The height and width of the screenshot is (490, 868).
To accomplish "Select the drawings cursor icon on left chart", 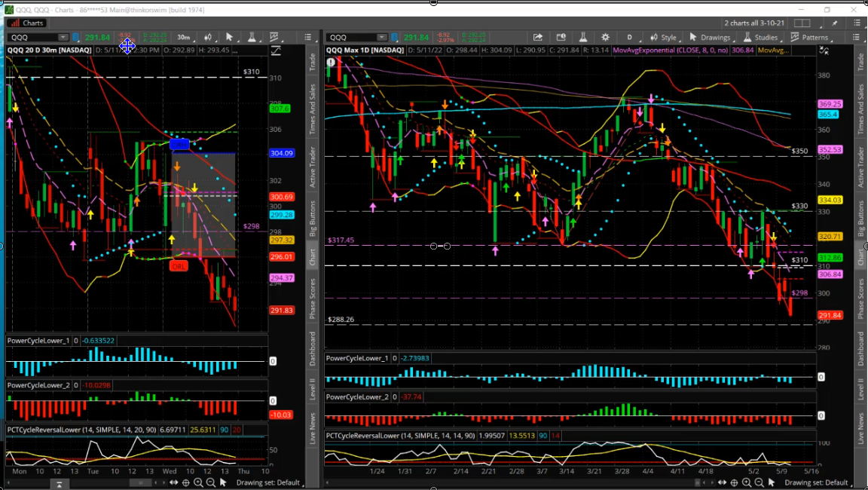I will click(229, 38).
